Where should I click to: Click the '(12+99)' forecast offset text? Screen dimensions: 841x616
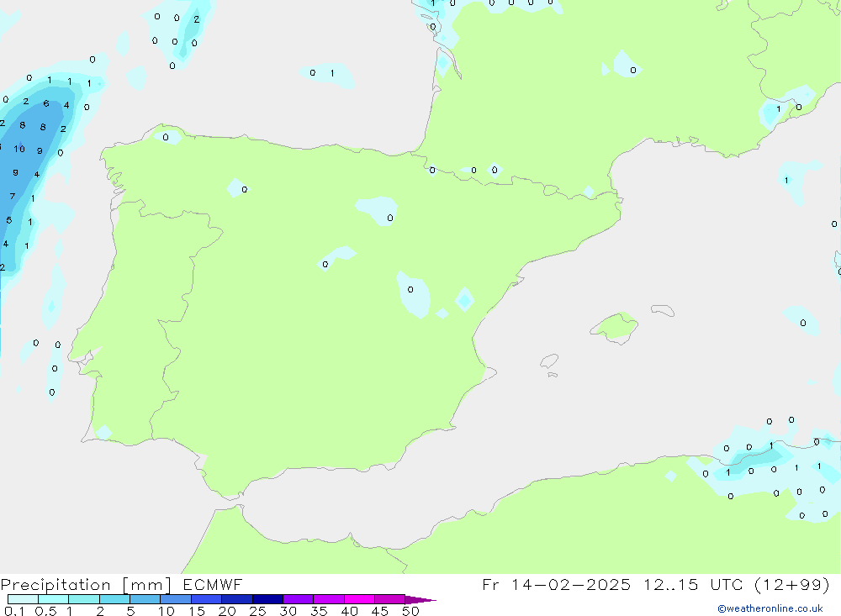pyautogui.click(x=791, y=584)
